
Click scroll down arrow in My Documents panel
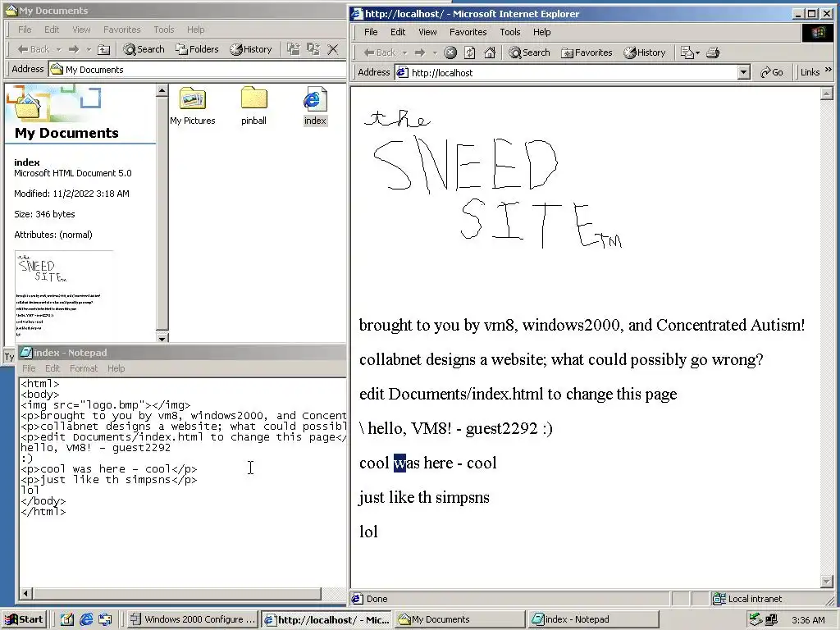pos(162,337)
